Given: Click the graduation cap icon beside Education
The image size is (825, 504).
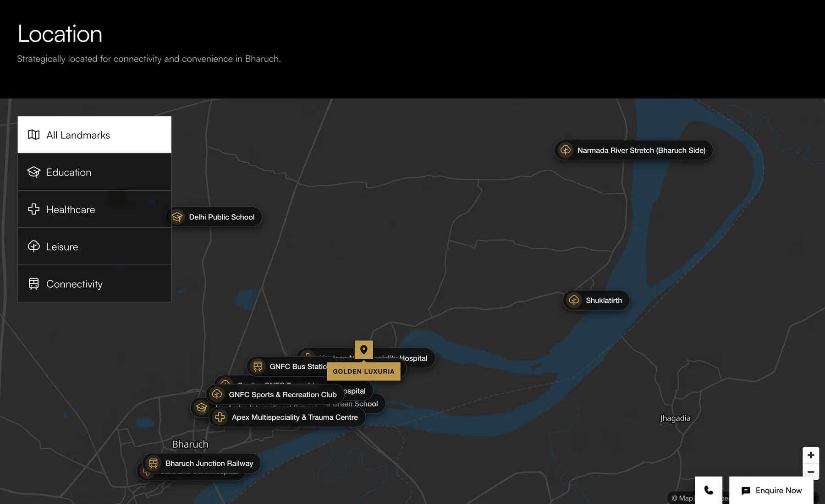Looking at the screenshot, I should [x=34, y=172].
